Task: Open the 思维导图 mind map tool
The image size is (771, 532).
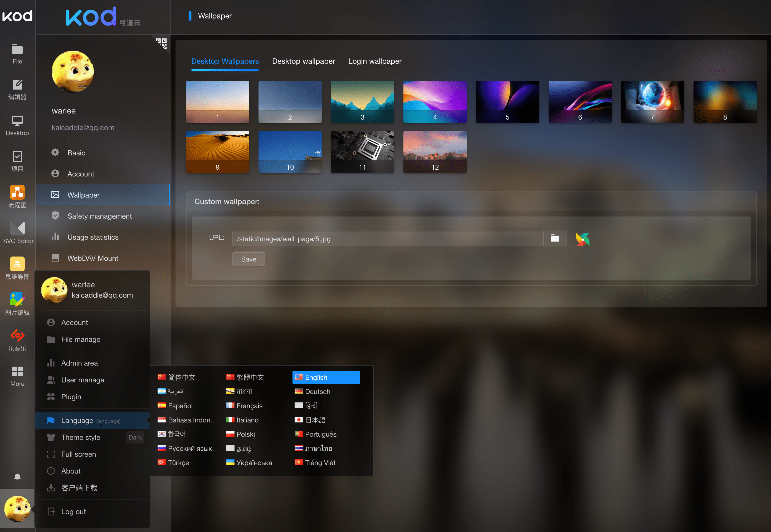Action: 17,268
